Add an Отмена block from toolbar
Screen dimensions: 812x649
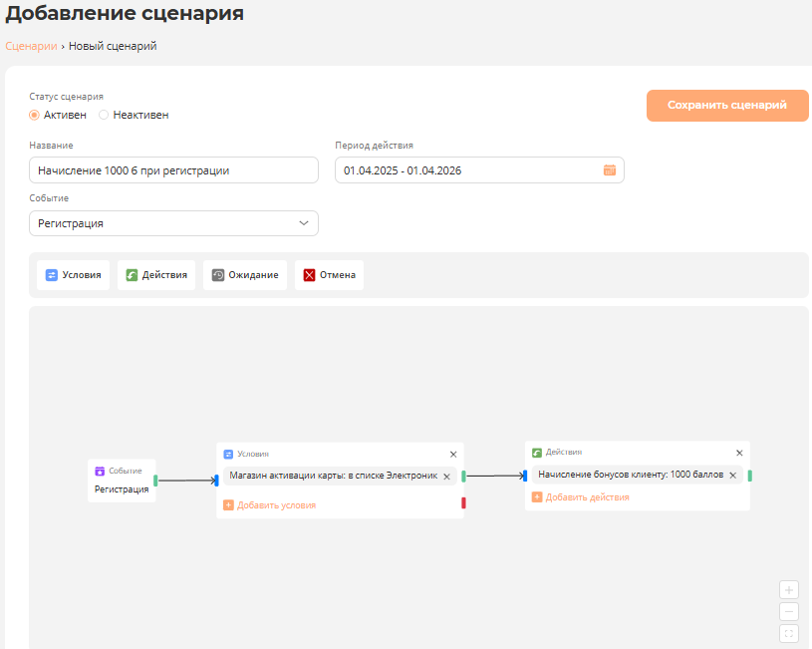click(329, 275)
